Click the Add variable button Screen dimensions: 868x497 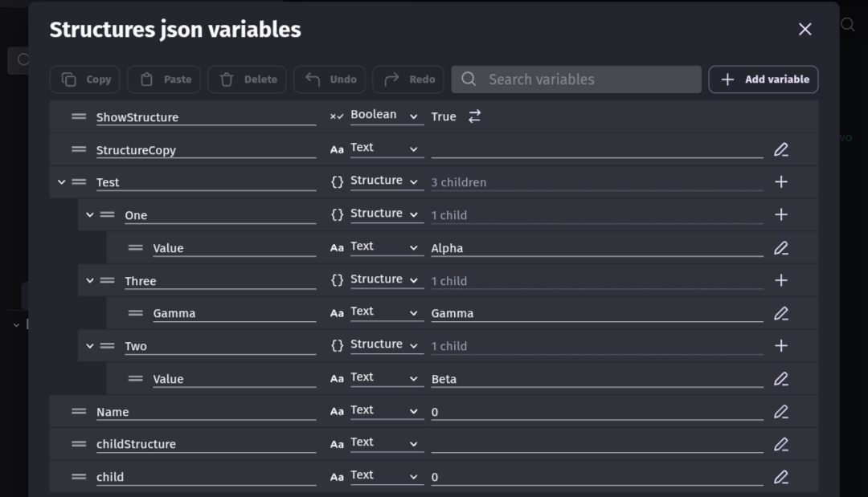tap(763, 79)
